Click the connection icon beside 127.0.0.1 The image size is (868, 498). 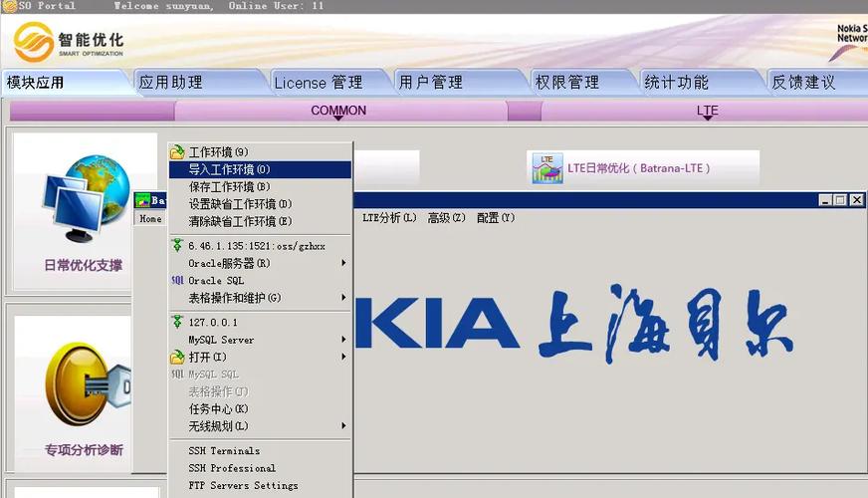pos(177,322)
